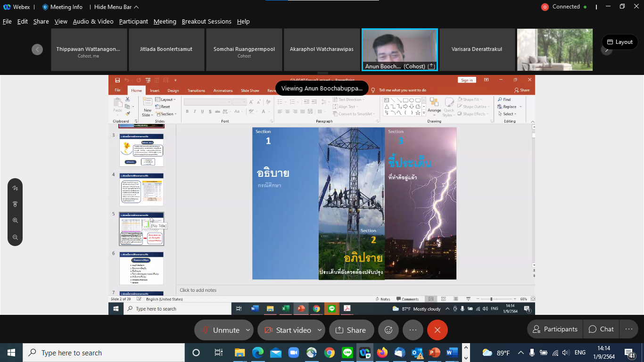
Task: Zoom out of the shared content
Action: (x=15, y=238)
